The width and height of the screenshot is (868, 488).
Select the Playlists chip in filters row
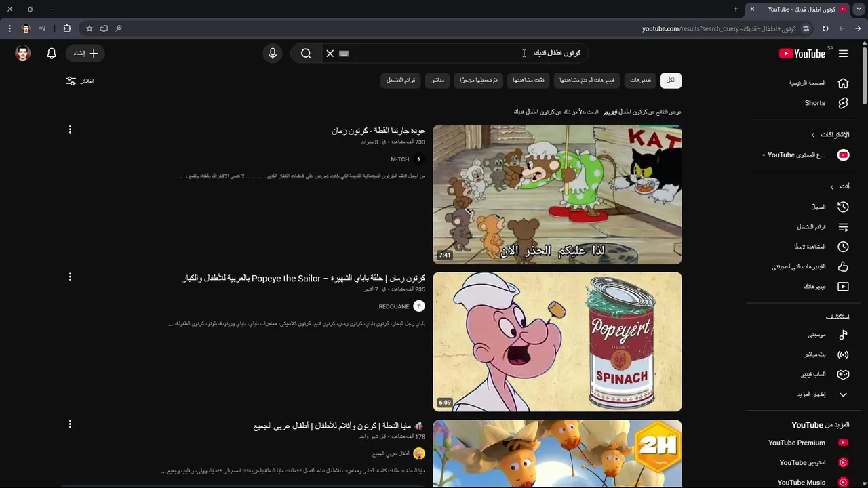point(401,81)
